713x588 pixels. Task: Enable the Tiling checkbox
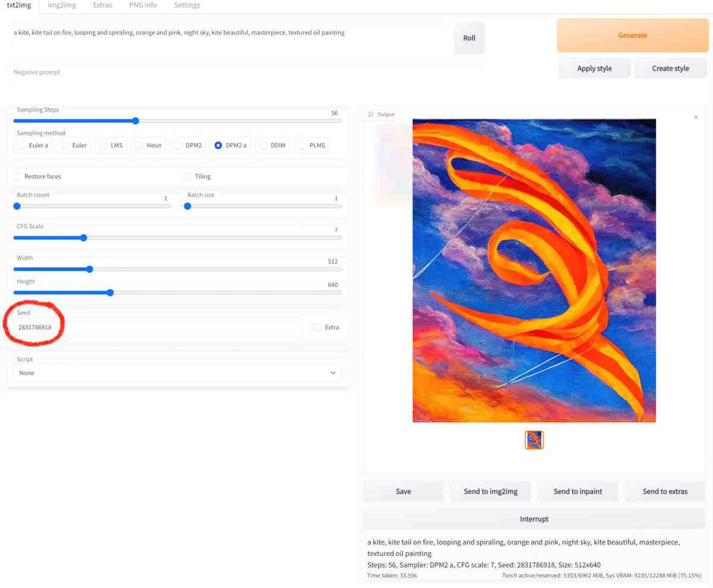187,176
